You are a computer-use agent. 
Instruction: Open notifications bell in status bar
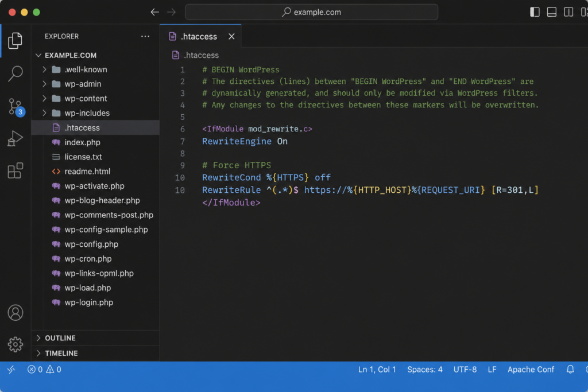(570, 370)
